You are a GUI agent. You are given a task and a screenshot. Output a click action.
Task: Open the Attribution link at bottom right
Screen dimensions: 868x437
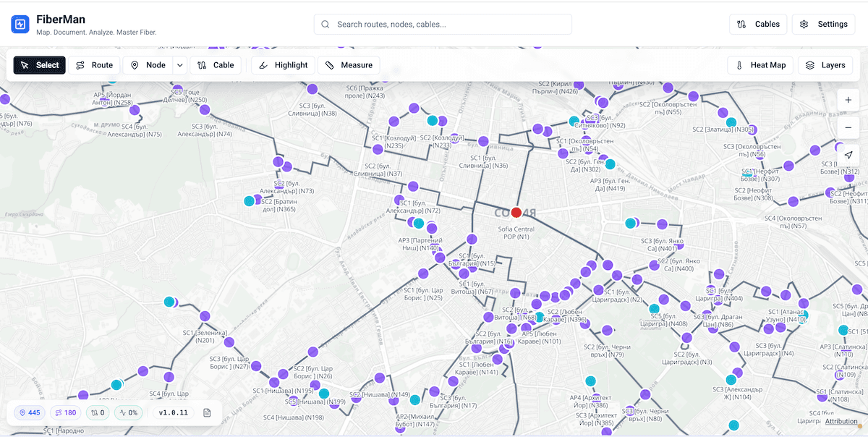coord(841,421)
